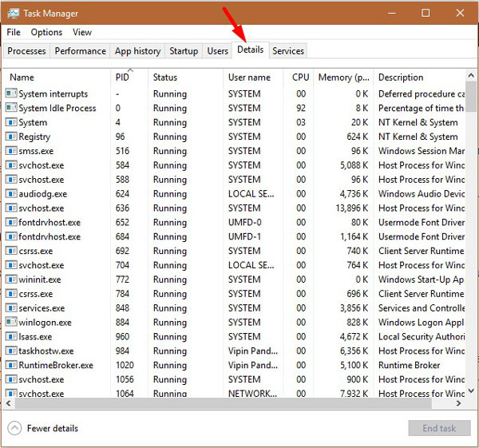Click icon of svchost.exe with PID 1056
479x448 pixels.
[x=11, y=379]
